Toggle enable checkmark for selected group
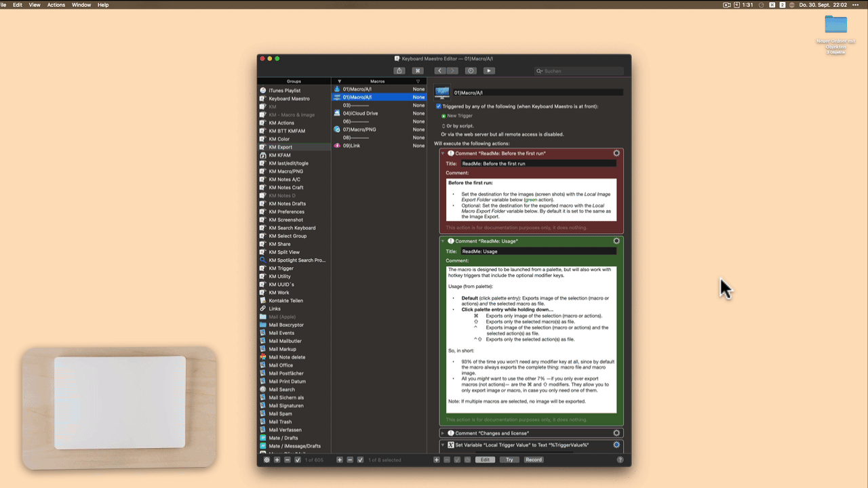 (x=298, y=460)
